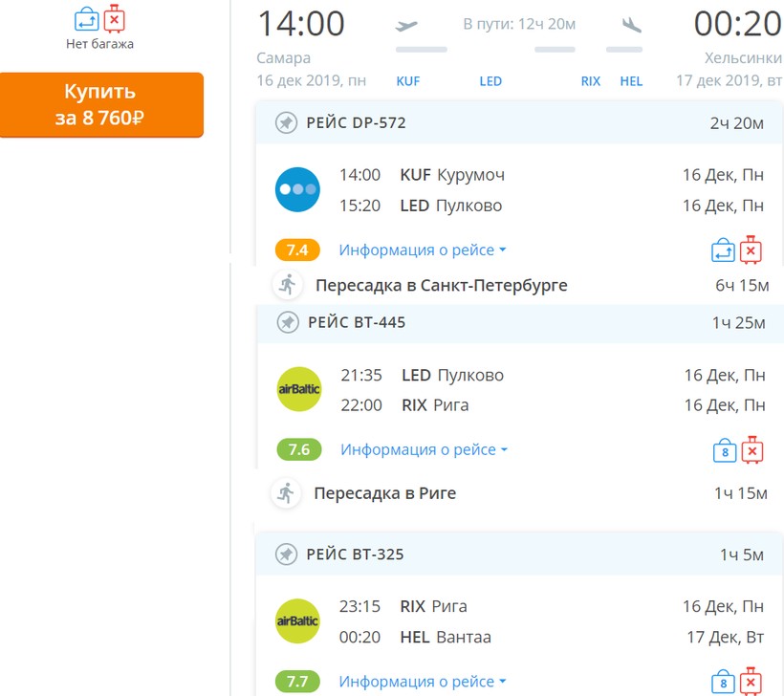Expand flight information for flight DP-572
This screenshot has height=696, width=784.
422,250
